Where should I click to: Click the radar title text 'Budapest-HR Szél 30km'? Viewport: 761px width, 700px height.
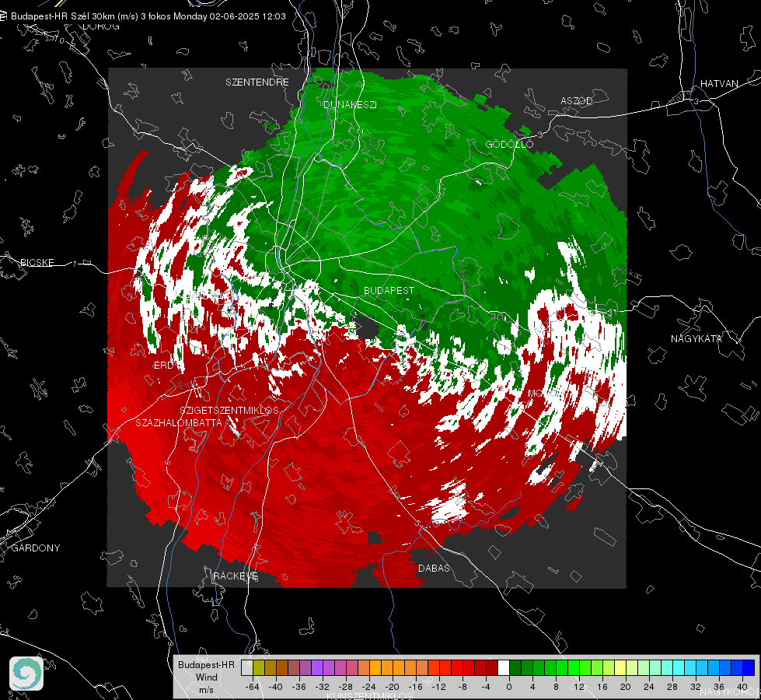coord(63,16)
